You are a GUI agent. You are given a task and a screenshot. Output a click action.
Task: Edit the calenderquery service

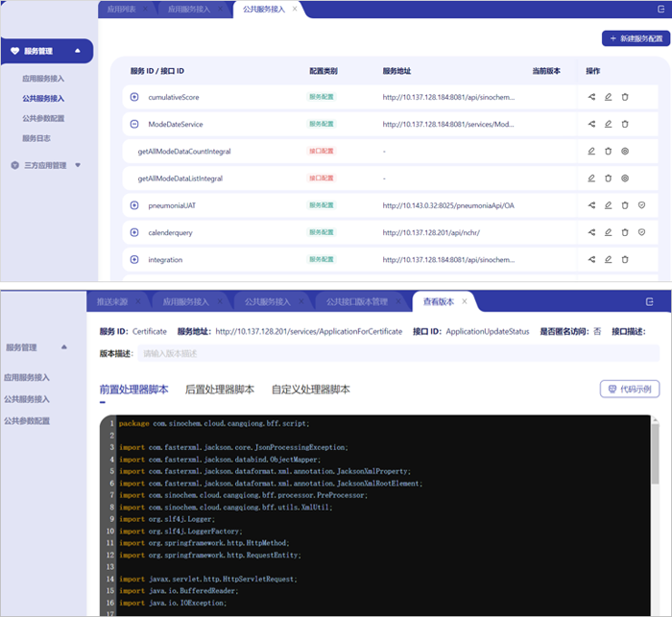[608, 232]
